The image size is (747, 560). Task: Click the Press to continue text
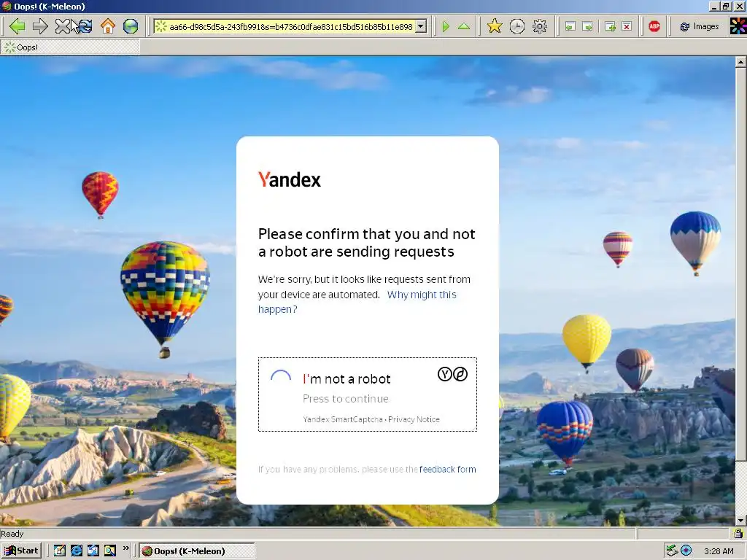click(x=345, y=399)
